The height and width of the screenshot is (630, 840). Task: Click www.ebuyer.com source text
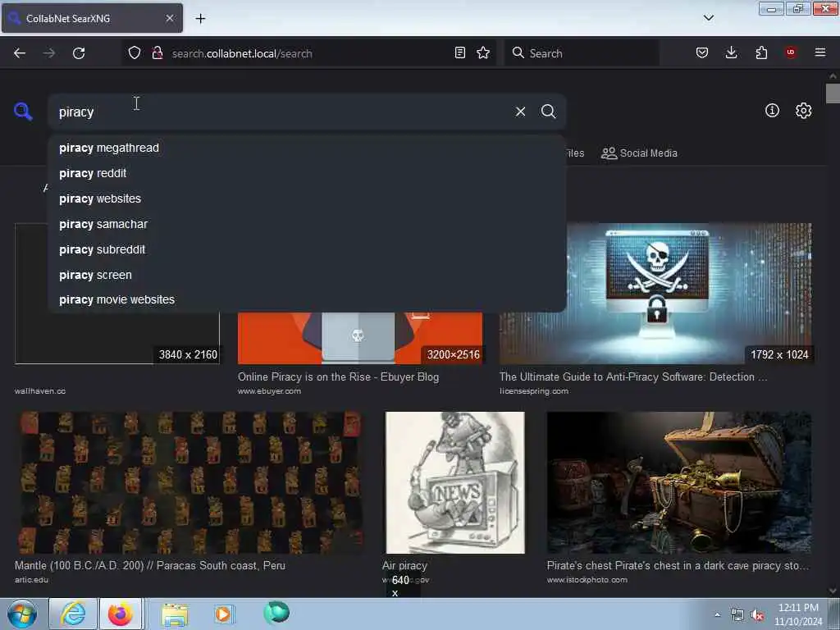[x=269, y=391]
